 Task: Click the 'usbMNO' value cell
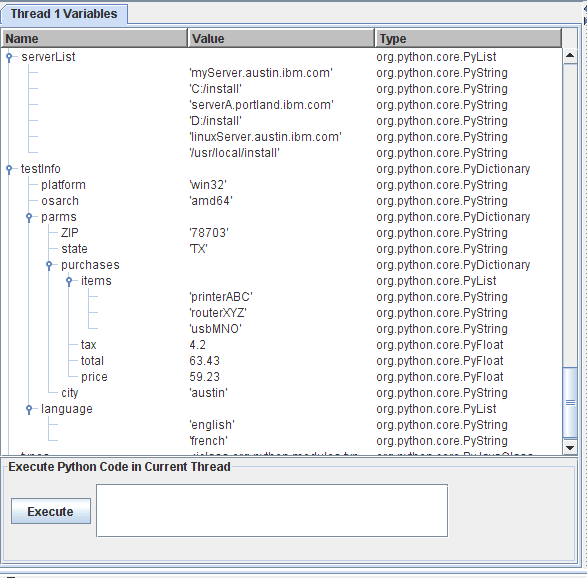[x=216, y=329]
